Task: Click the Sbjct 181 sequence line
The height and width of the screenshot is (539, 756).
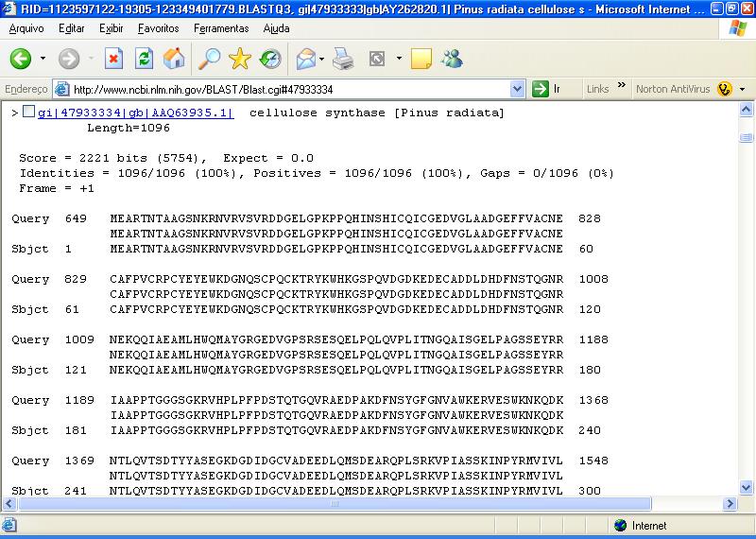Action: pyautogui.click(x=306, y=430)
